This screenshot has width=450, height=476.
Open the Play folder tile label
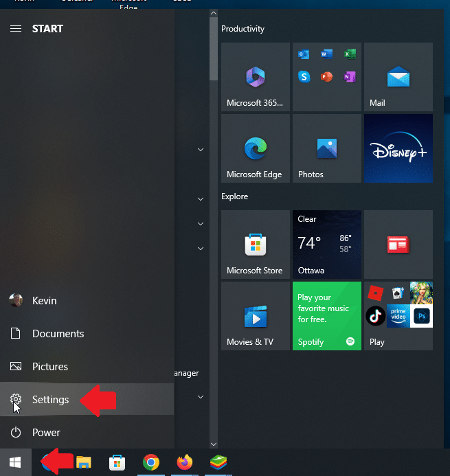(x=376, y=342)
